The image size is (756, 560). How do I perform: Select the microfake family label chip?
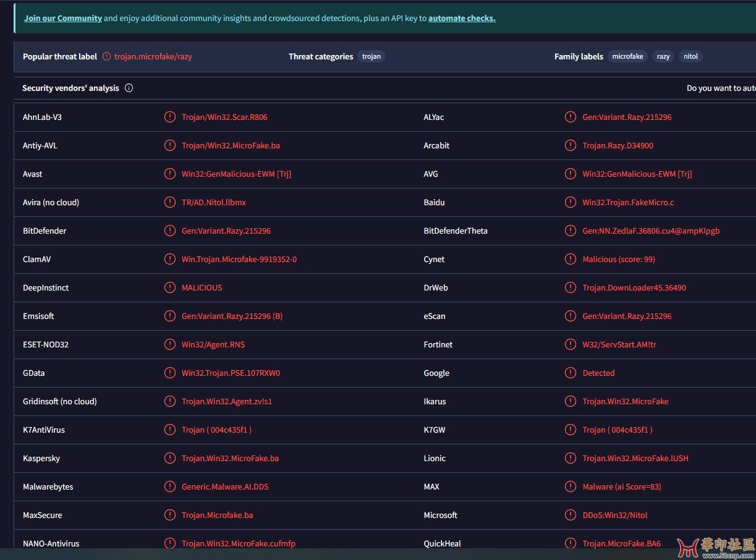tap(627, 56)
